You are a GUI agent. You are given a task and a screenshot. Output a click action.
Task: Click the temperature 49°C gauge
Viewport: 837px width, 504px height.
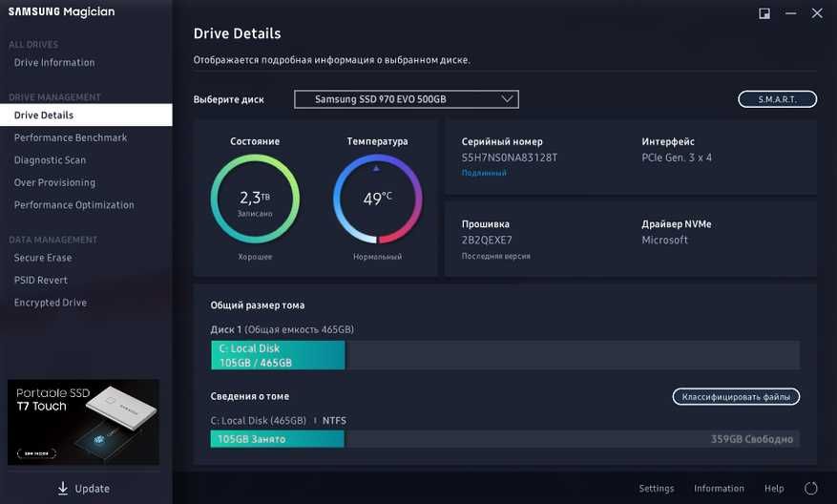[x=377, y=199]
